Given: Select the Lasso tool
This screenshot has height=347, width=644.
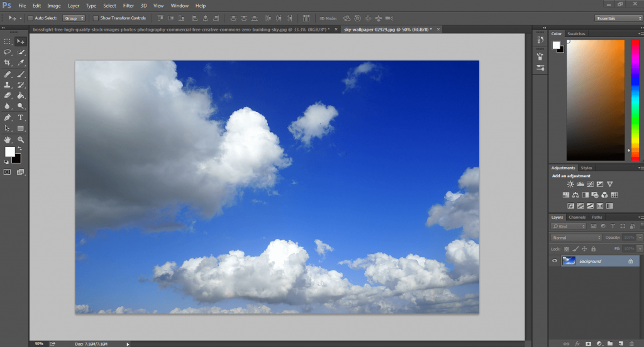Looking at the screenshot, I should (x=8, y=52).
